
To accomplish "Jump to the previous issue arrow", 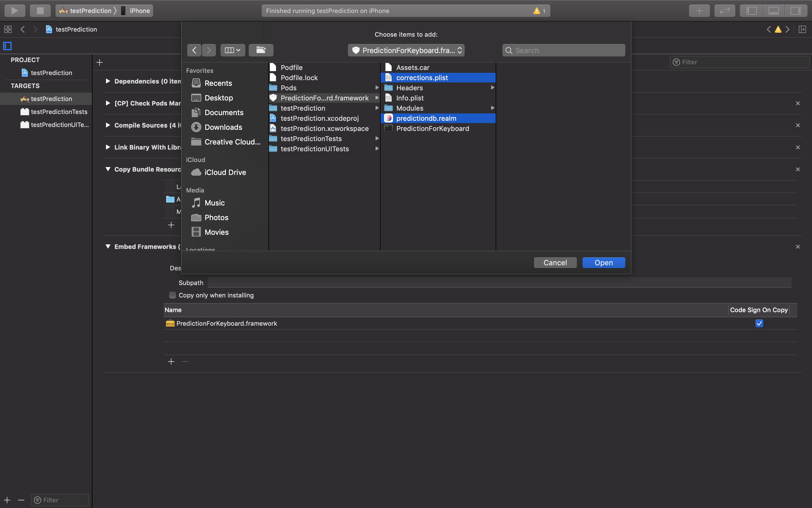I will coord(769,29).
